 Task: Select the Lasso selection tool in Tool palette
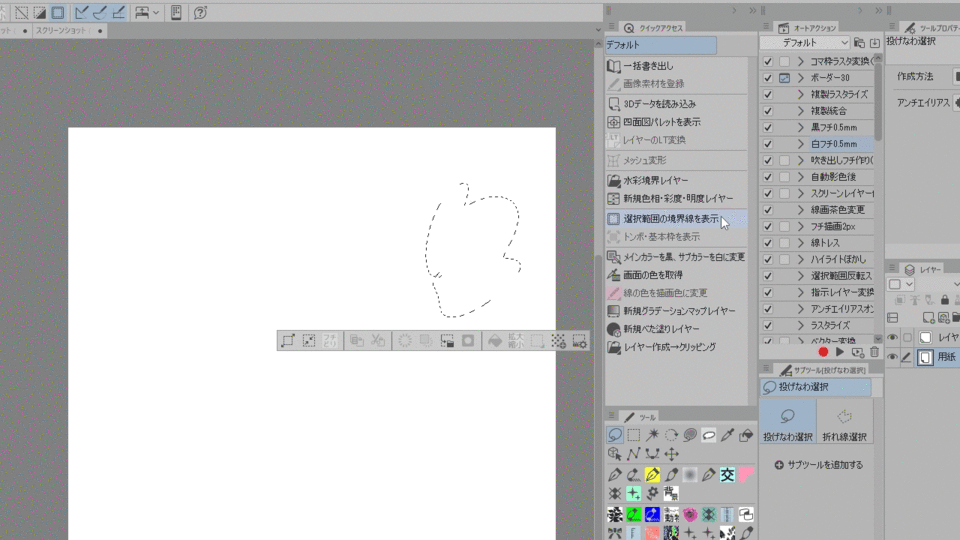tap(615, 435)
